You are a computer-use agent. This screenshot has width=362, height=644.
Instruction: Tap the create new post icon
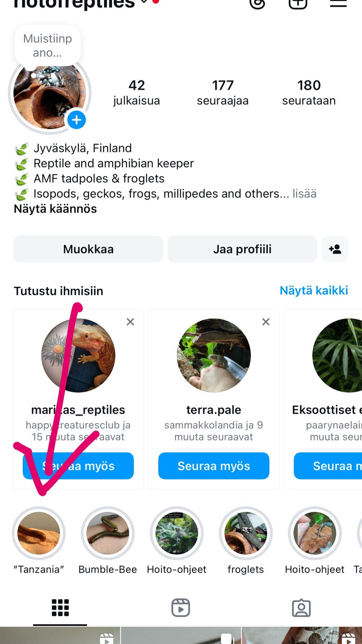tap(298, 3)
